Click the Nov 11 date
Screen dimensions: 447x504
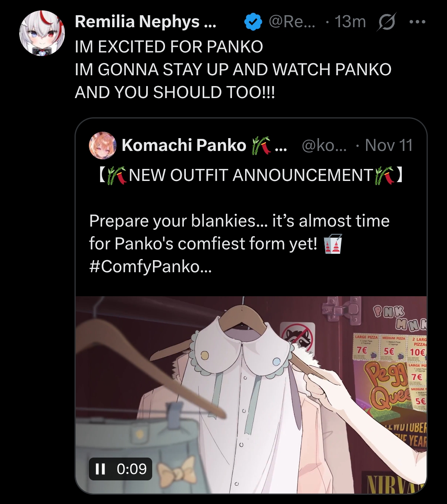click(x=389, y=145)
